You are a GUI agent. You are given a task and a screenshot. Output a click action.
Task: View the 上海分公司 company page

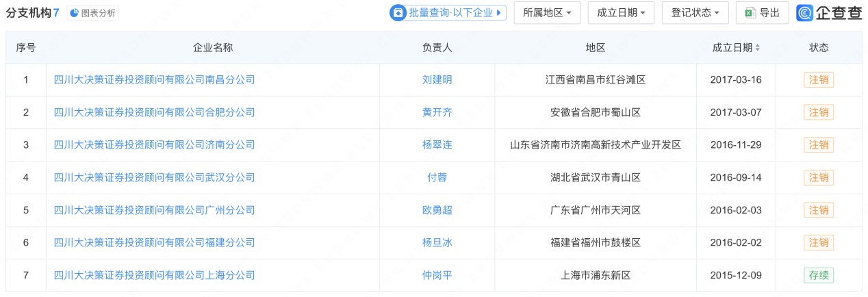(x=154, y=276)
